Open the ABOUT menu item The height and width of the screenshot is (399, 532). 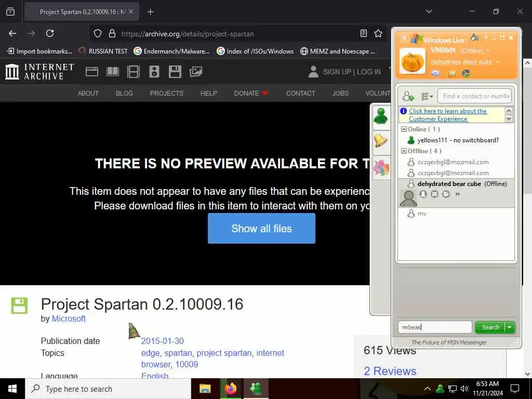(x=88, y=94)
